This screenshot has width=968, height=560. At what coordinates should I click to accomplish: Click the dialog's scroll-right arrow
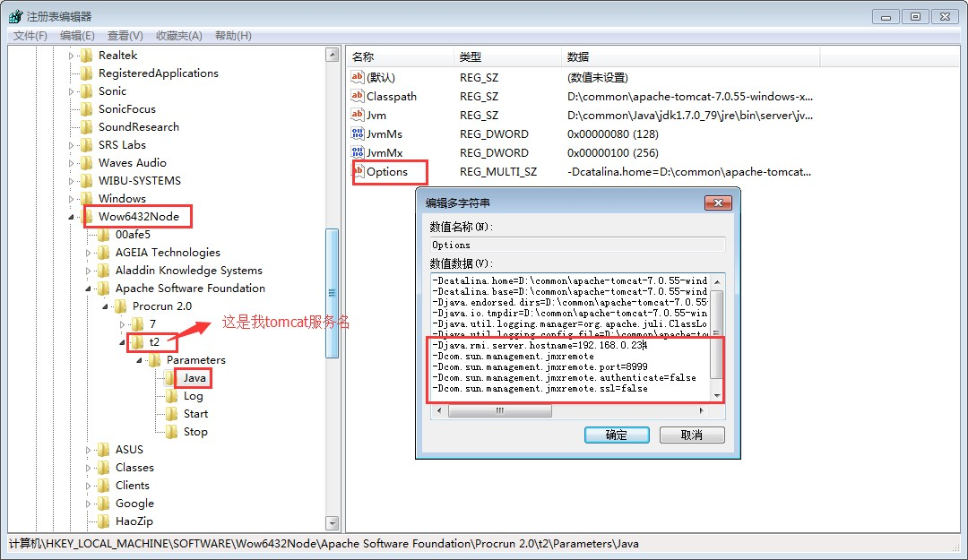(x=701, y=410)
